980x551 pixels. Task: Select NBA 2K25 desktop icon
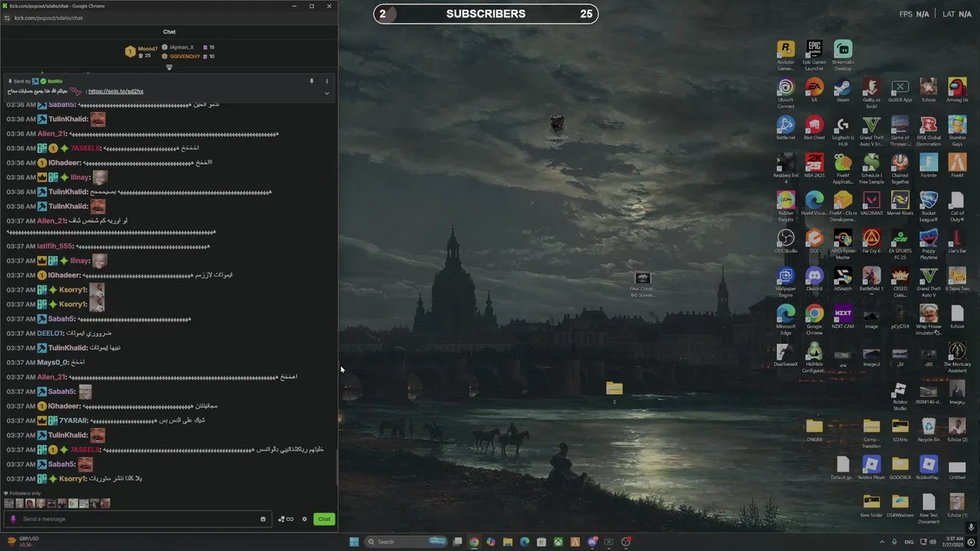pos(814,165)
